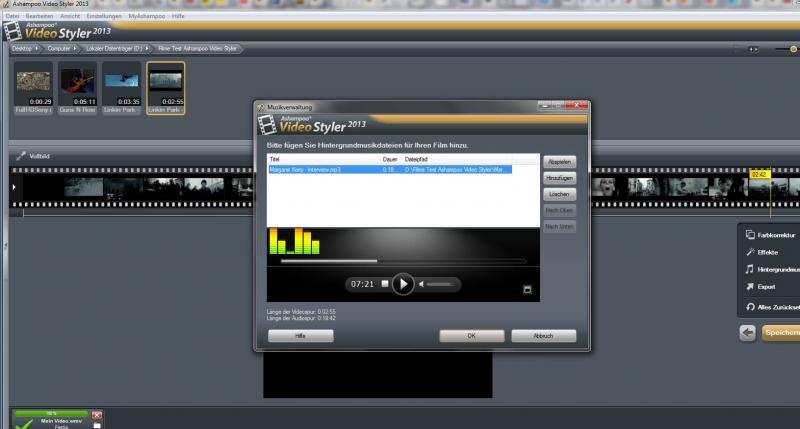Open Hintergrundmusik with the music note icon

point(749,269)
